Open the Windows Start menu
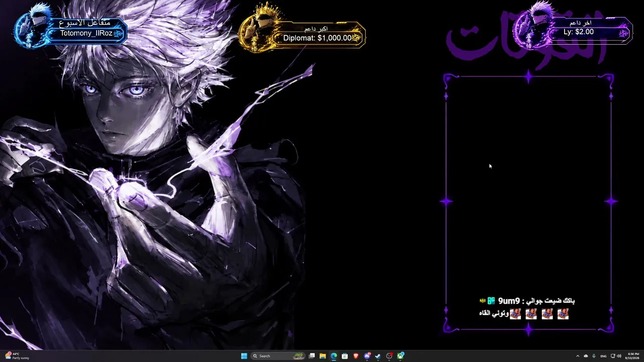 pos(244,356)
